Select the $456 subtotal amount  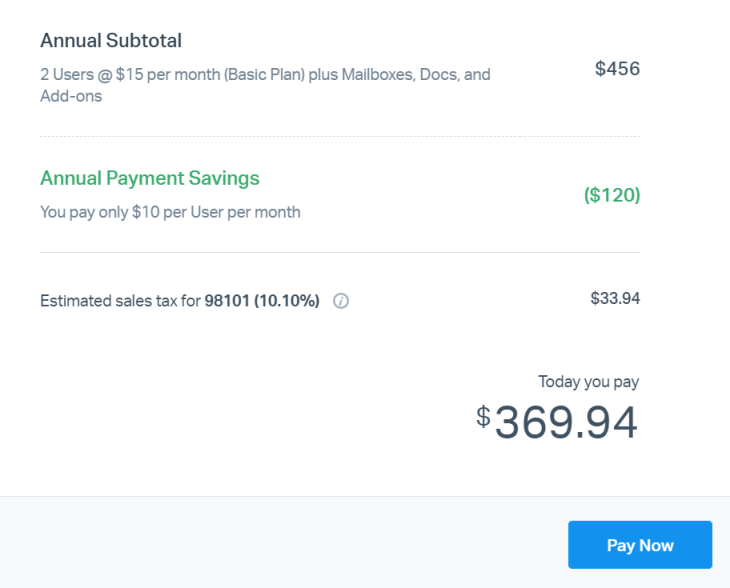617,69
